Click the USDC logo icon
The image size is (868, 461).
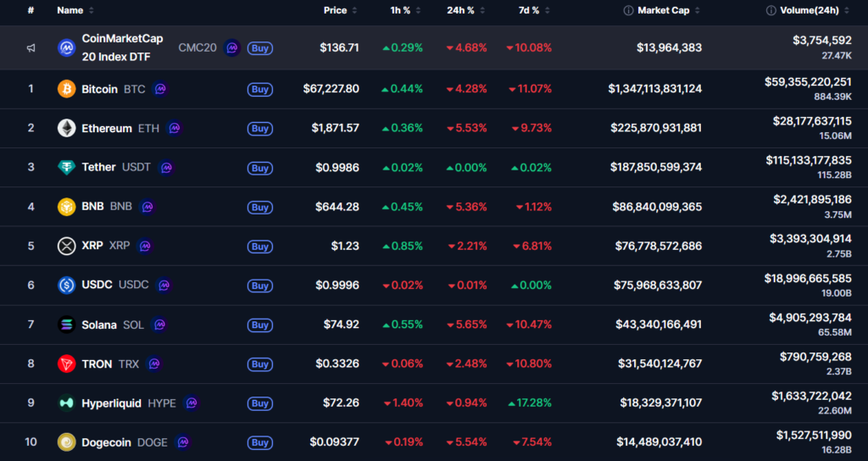click(x=66, y=285)
